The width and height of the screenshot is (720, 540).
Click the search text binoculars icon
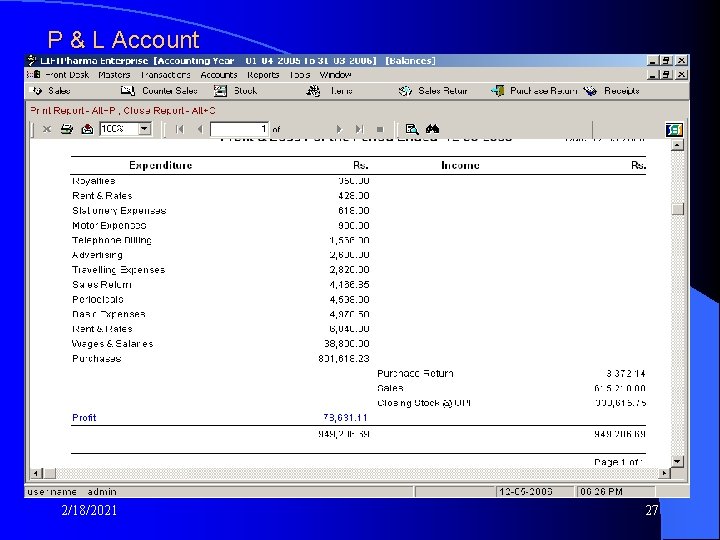tap(432, 129)
